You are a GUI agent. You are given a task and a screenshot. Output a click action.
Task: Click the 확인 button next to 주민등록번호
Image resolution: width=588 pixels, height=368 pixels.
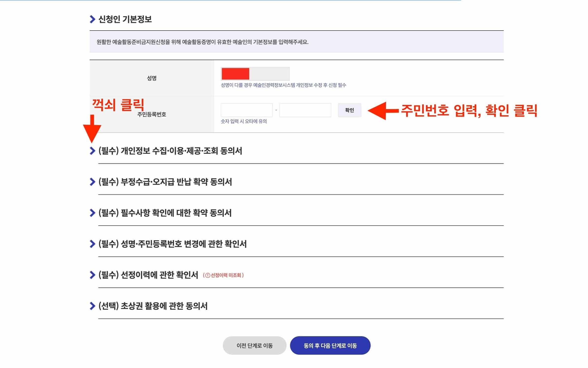coord(349,110)
